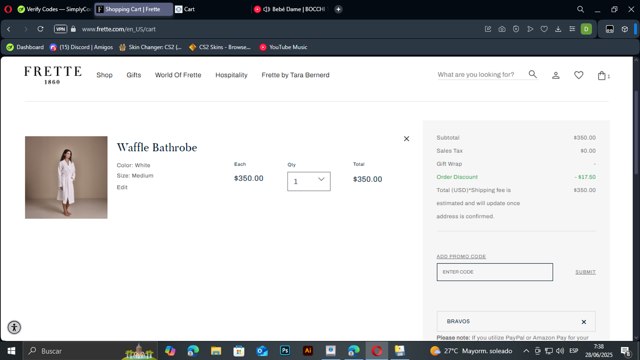640x360 pixels.
Task: Edit the bathrobe options
Action: (122, 187)
